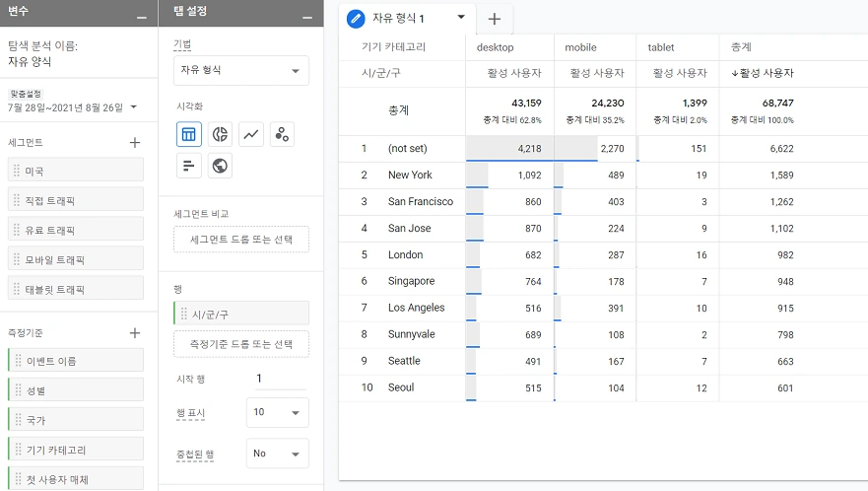
Task: Click desktop total value 43,159
Action: pos(526,104)
